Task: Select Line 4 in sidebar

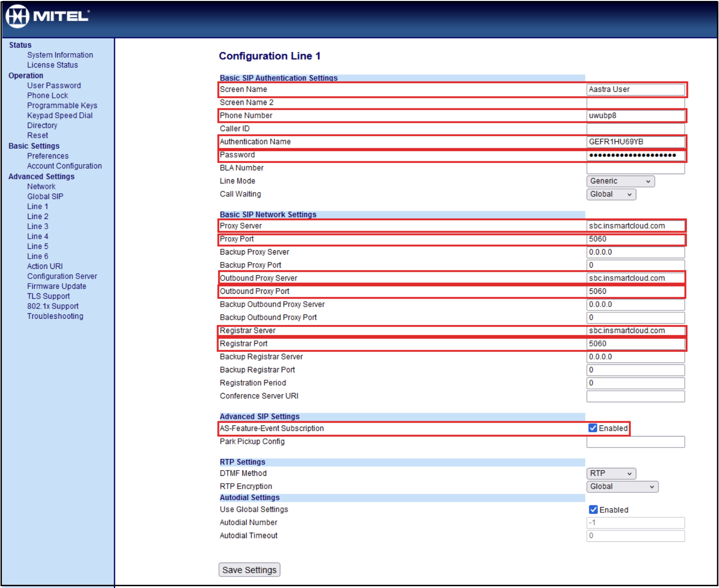Action: 37,236
